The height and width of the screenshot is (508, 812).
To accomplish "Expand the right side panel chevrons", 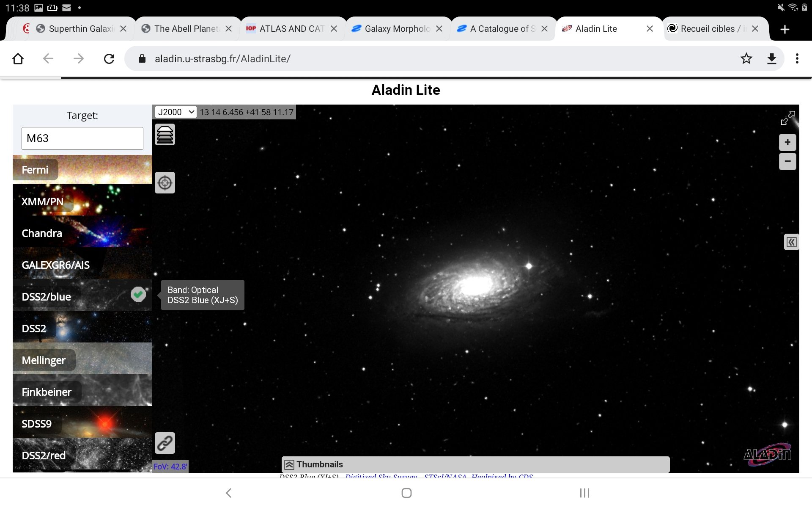I will coord(791,242).
